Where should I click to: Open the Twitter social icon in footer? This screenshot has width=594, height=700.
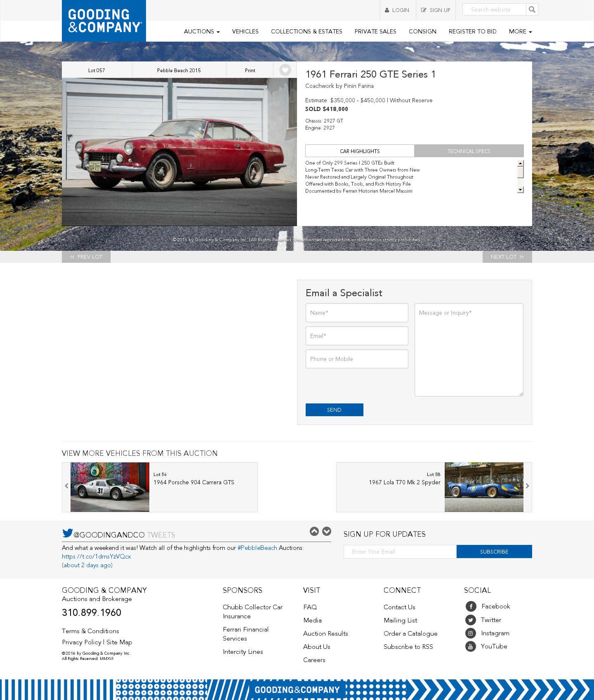click(471, 620)
